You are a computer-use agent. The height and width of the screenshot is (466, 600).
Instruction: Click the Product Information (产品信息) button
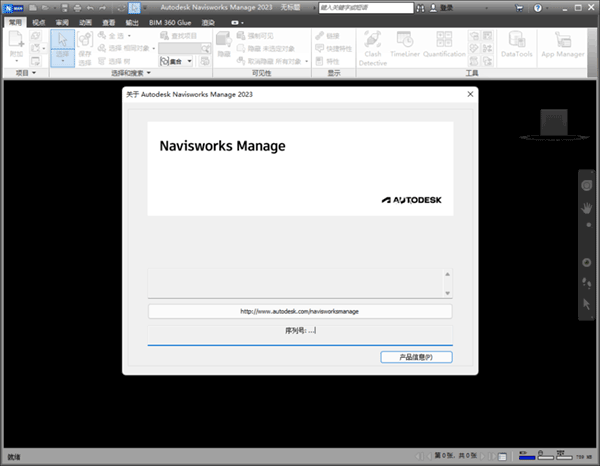coord(416,357)
